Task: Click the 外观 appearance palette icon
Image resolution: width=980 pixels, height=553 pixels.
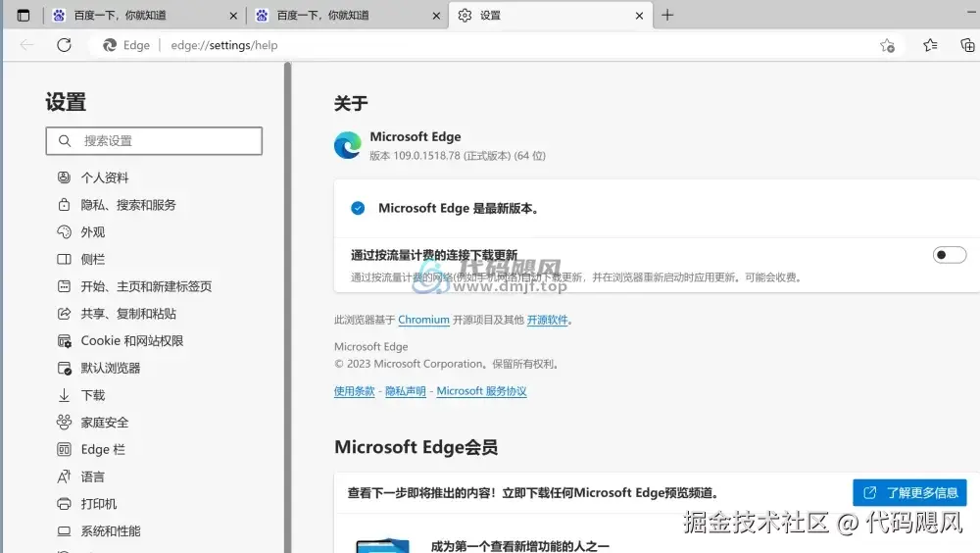Action: click(64, 232)
